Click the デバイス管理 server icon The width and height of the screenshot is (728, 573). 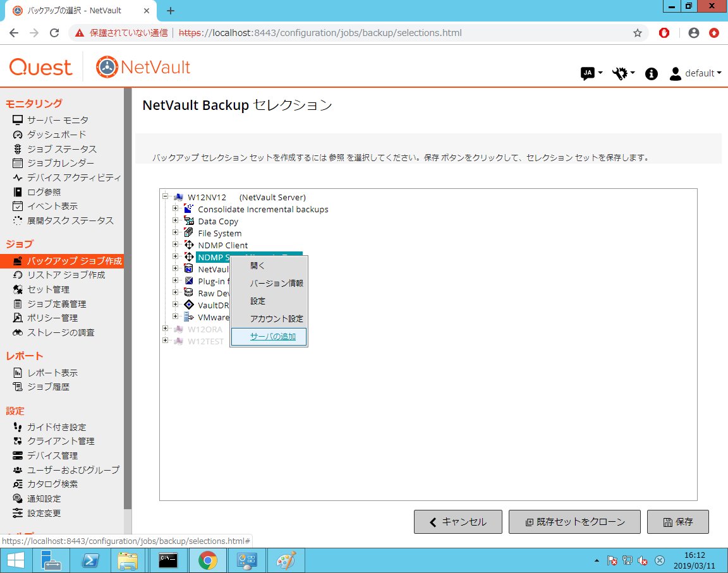pos(18,455)
